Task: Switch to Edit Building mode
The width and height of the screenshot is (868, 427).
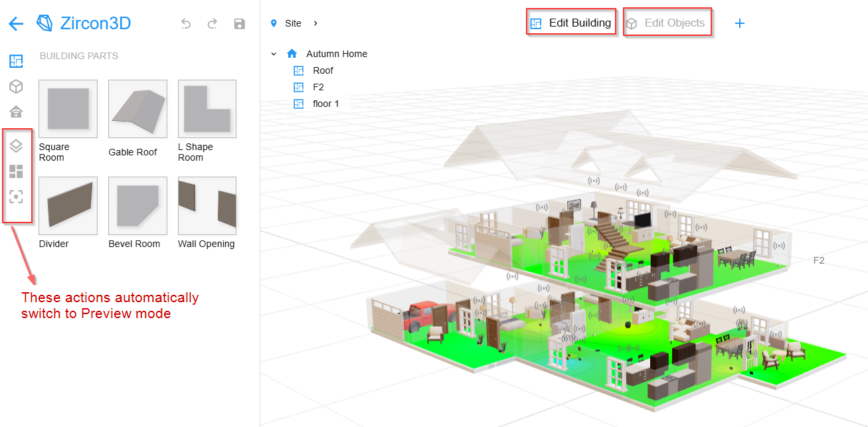Action: [571, 23]
